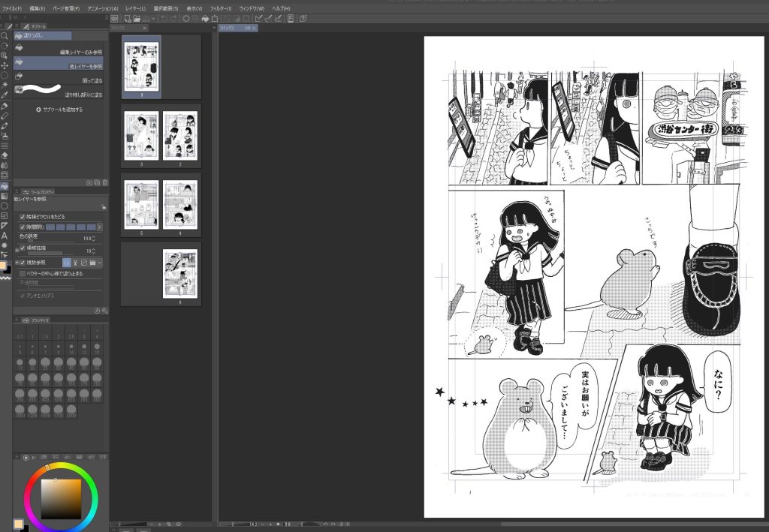Viewport: 769px width, 532px height.
Task: Select the Eyedropper tool
Action: 5,95
